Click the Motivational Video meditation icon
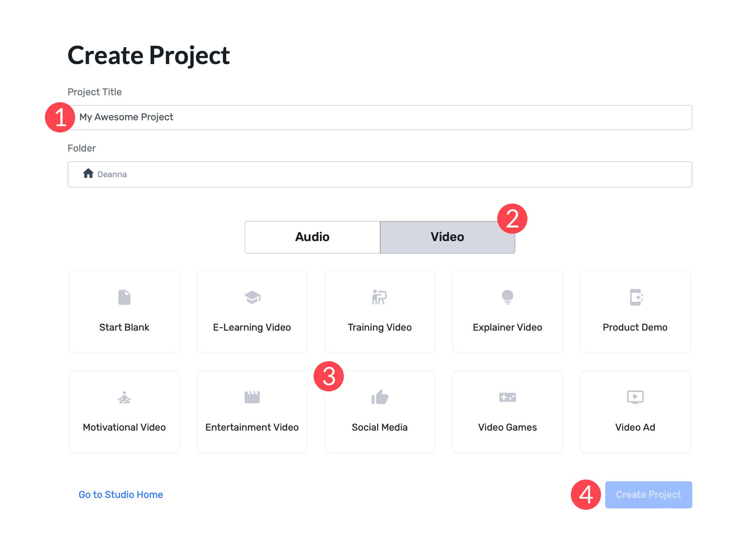Image resolution: width=756 pixels, height=554 pixels. 124,397
